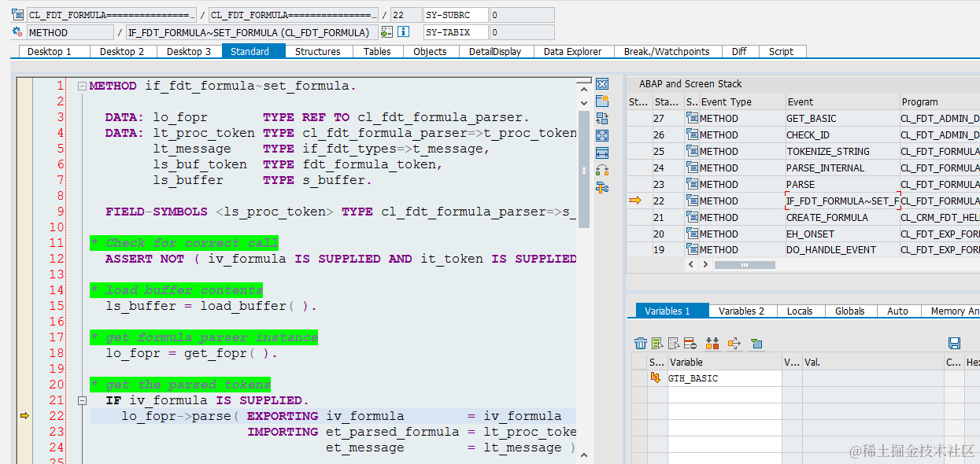This screenshot has height=464, width=980.
Task: Switch to the Structures tab
Action: (x=318, y=51)
